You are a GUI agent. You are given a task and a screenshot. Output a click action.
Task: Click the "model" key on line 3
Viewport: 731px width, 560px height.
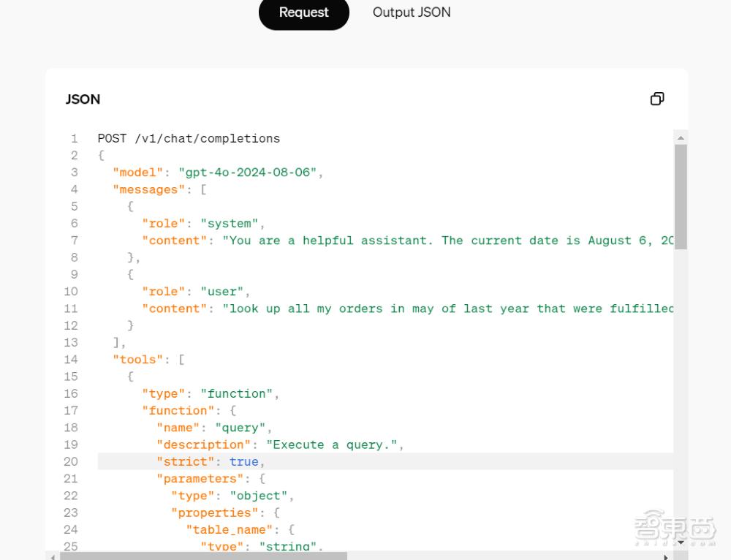coord(137,173)
